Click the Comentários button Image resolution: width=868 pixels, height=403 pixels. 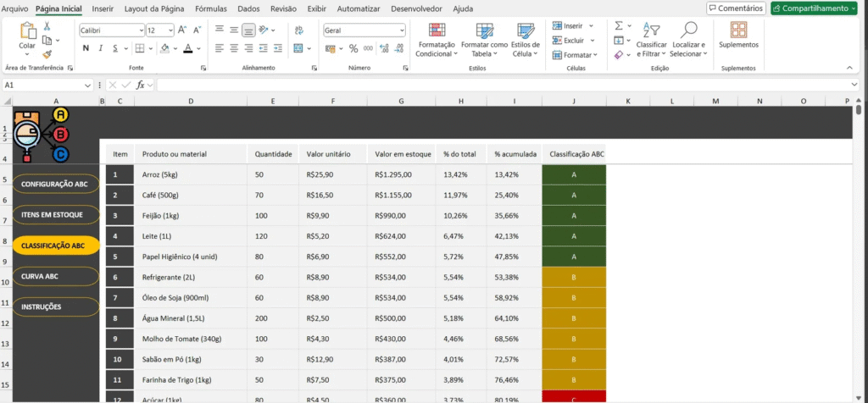736,8
